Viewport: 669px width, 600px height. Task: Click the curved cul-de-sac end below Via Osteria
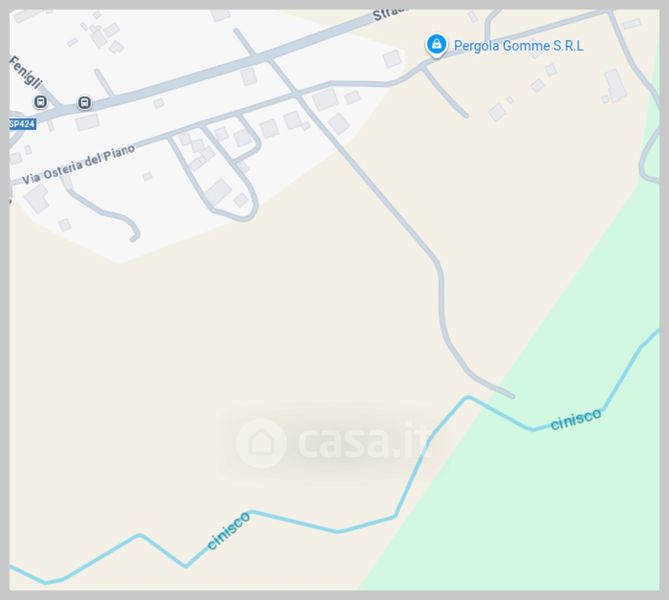tap(135, 237)
